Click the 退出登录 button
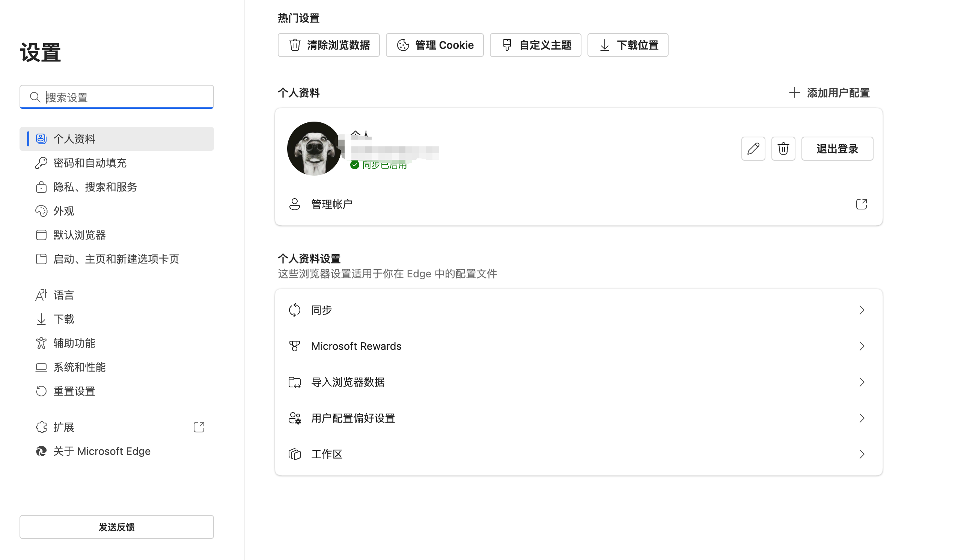The width and height of the screenshot is (958, 560). tap(837, 149)
